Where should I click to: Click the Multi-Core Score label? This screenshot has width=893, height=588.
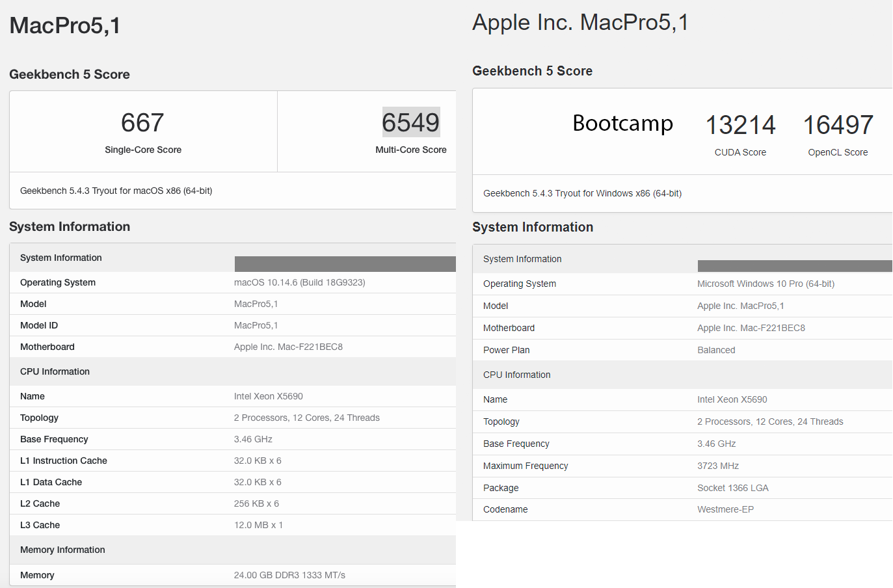pos(411,150)
